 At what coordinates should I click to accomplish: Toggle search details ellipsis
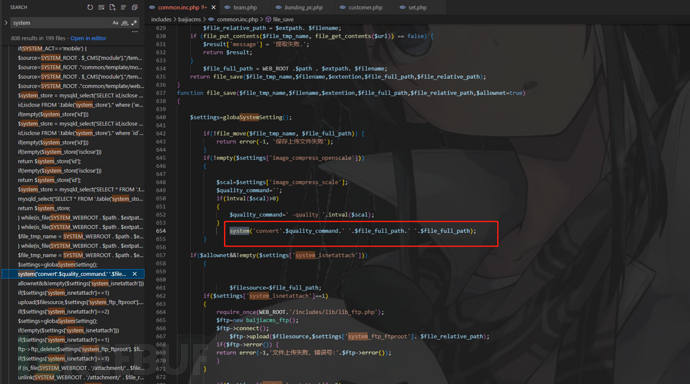[x=135, y=32]
